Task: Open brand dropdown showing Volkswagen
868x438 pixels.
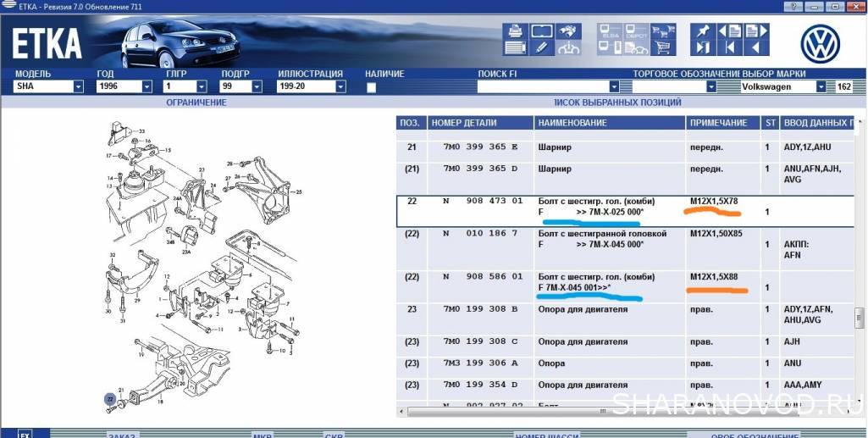Action: click(x=821, y=86)
